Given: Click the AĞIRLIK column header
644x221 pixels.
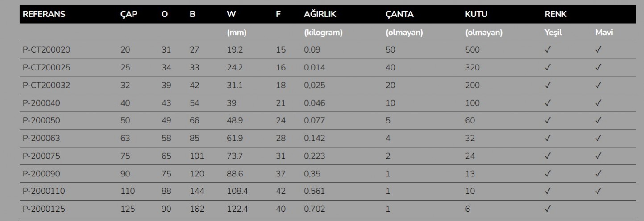Looking at the screenshot, I should (x=320, y=14).
